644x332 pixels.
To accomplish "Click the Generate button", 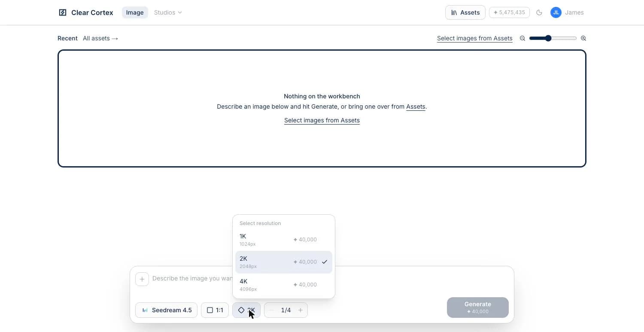I will (x=478, y=308).
